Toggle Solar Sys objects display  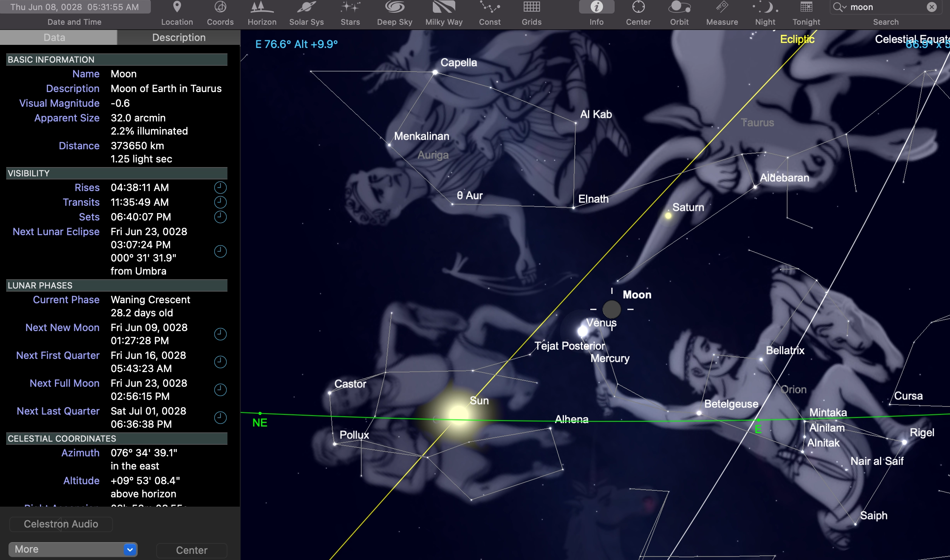click(x=306, y=7)
